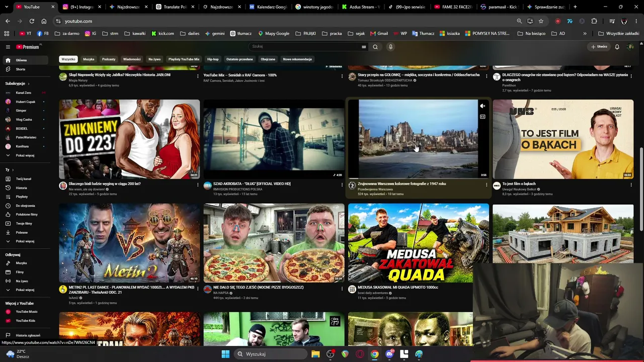The width and height of the screenshot is (644, 362).
Task: Open the Chrome extensions puzzle icon
Action: (x=594, y=21)
